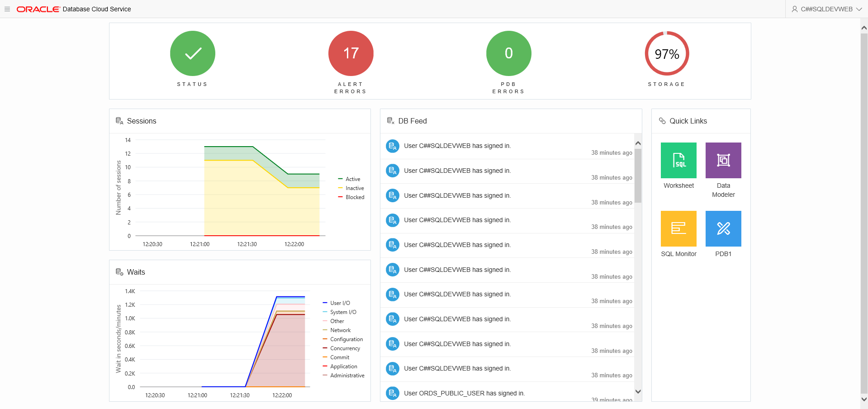
Task: Toggle Administrative in Waits legend
Action: 343,376
